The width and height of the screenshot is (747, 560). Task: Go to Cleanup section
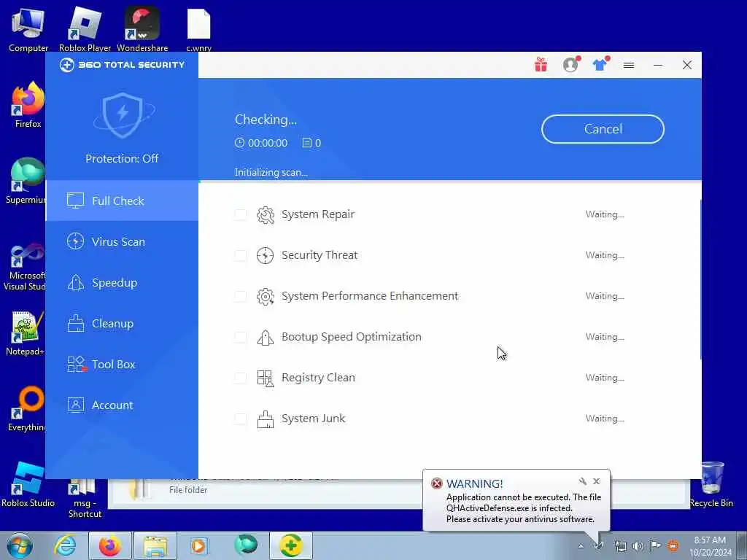pyautogui.click(x=122, y=324)
